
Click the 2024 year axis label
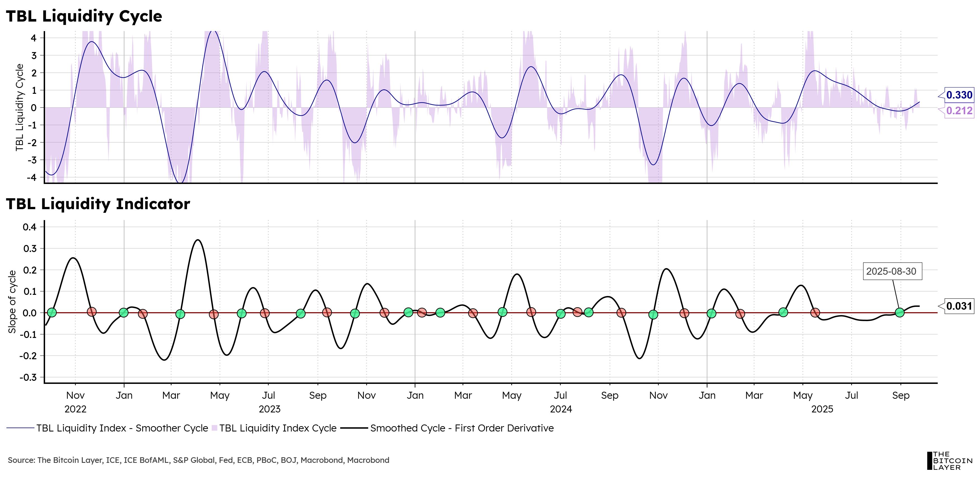click(x=561, y=409)
